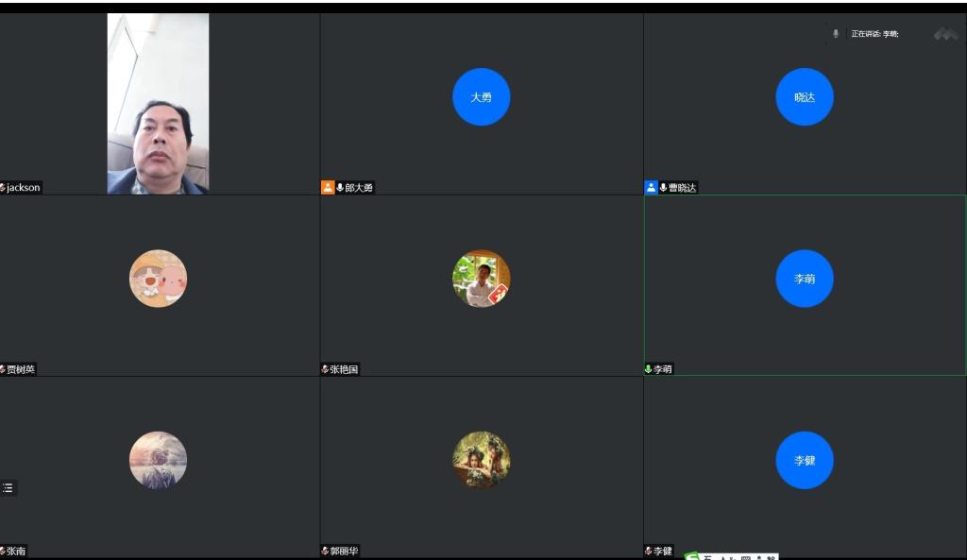Click the blue co-host badge beside 曹晓达
Image resolution: width=967 pixels, height=560 pixels.
[651, 187]
